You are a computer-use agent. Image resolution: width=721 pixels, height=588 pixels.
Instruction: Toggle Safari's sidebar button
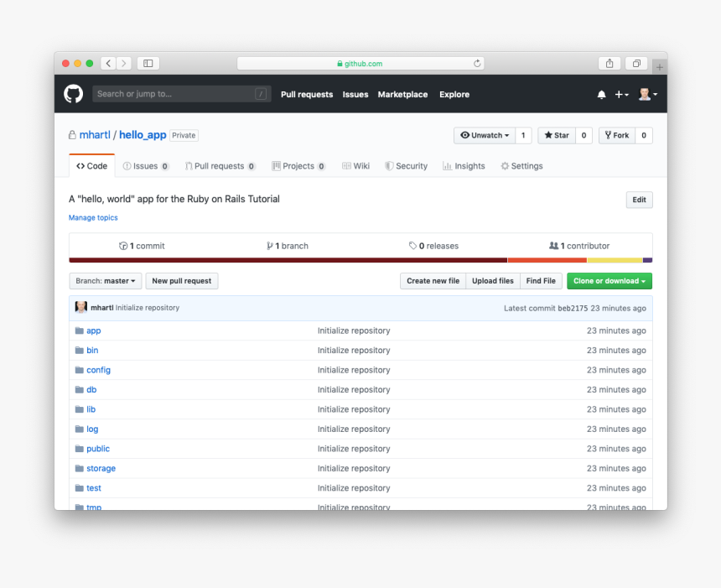point(148,63)
